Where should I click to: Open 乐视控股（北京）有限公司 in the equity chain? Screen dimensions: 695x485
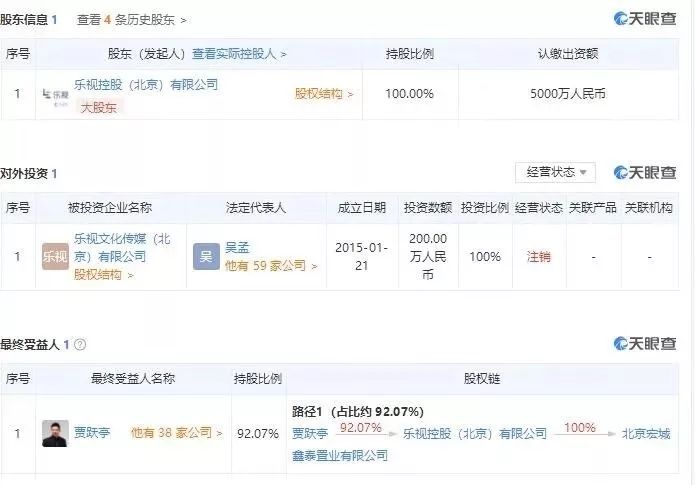click(475, 433)
